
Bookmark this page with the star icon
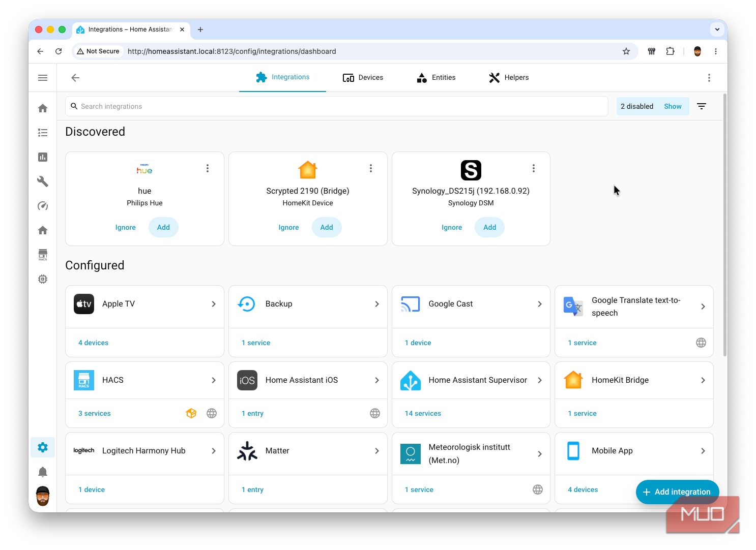click(x=626, y=51)
